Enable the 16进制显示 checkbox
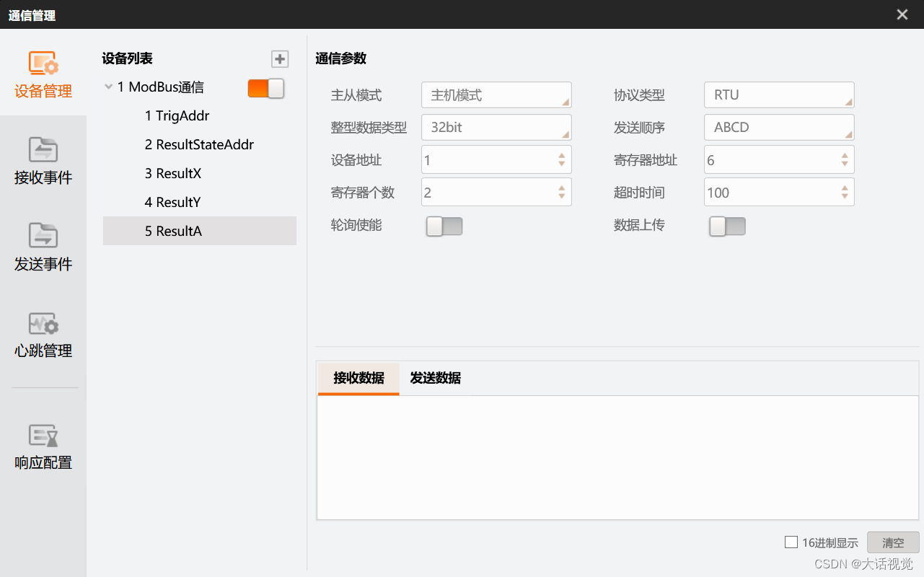Image resolution: width=924 pixels, height=577 pixels. 791,542
